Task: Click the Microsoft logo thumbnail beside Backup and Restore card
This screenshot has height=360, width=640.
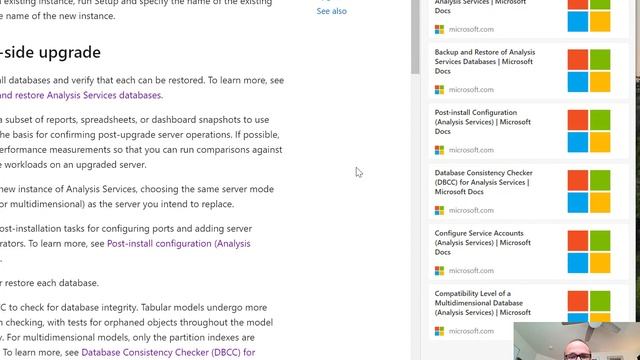Action: [x=589, y=71]
